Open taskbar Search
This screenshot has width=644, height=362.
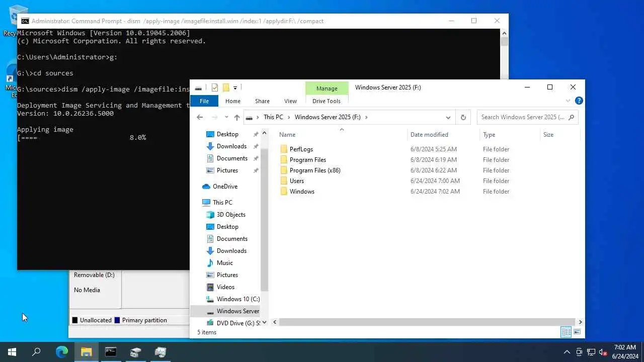tap(36, 352)
